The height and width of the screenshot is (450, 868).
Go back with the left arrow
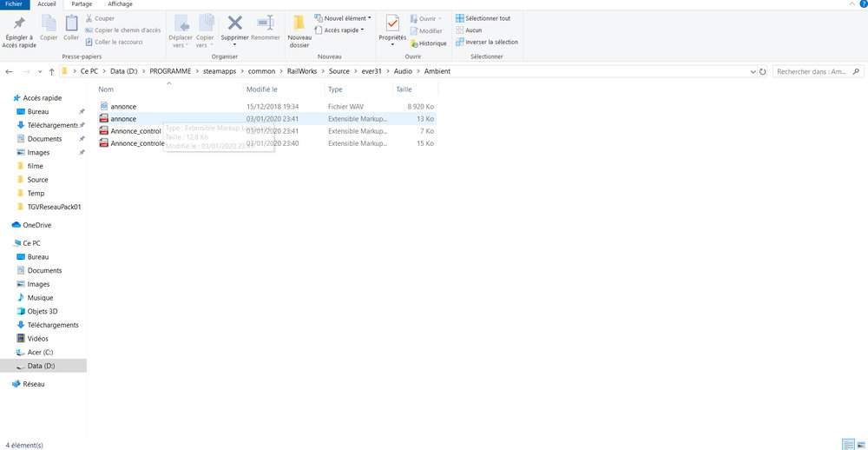click(9, 72)
